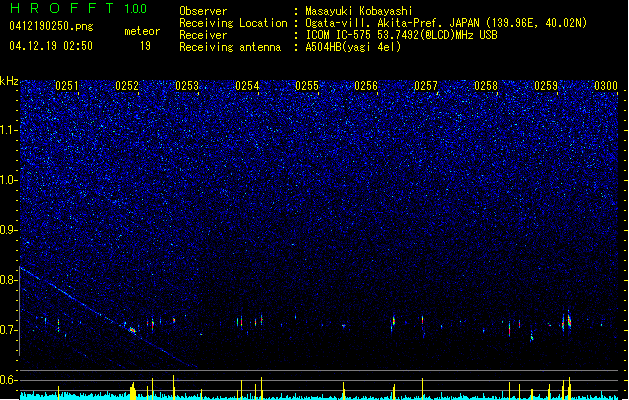This screenshot has height=400, width=629.
Task: Click the meteor count value 19
Action: pyautogui.click(x=145, y=46)
